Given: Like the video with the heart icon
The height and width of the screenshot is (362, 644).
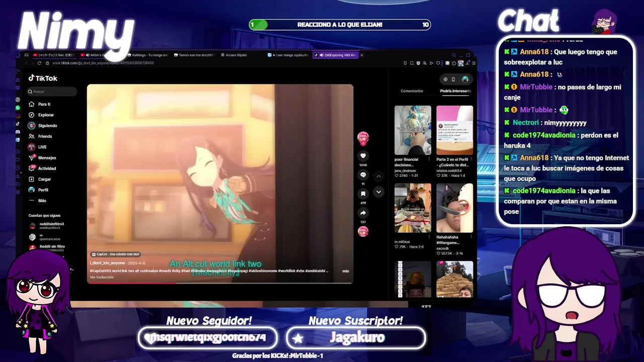Looking at the screenshot, I should 363,156.
